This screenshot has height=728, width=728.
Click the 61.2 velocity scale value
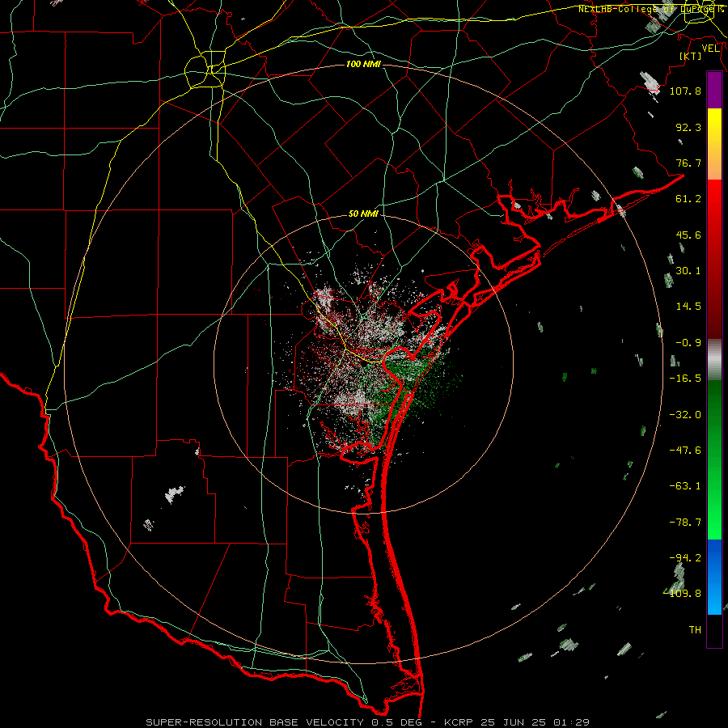point(688,199)
